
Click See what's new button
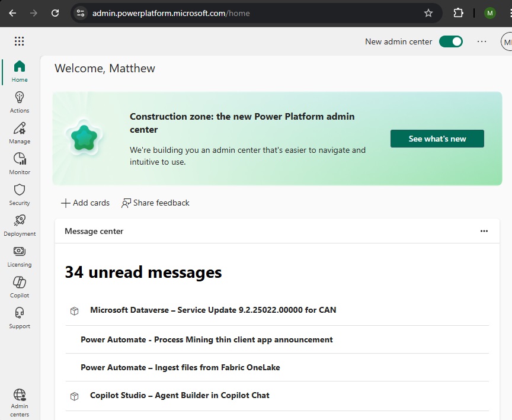click(x=437, y=139)
